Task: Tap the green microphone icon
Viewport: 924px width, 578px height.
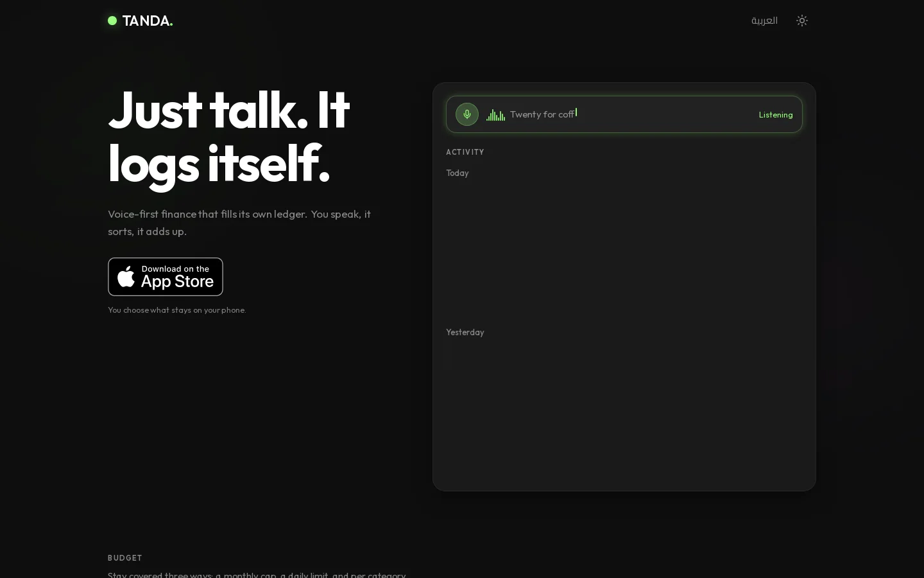Action: [x=467, y=114]
